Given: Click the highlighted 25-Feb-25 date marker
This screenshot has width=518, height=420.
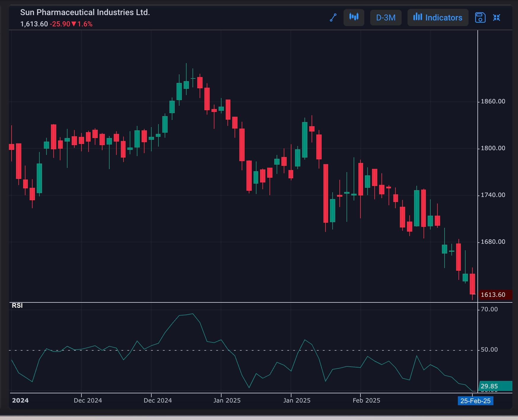Looking at the screenshot, I should coord(475,401).
